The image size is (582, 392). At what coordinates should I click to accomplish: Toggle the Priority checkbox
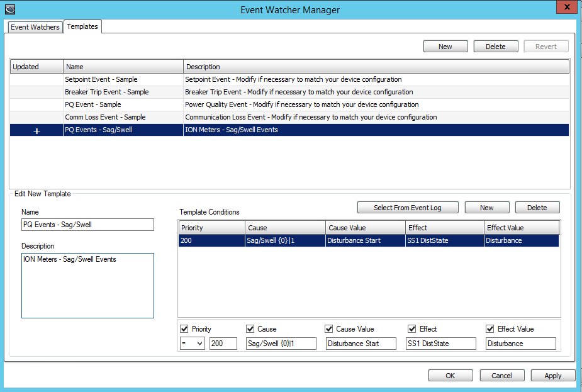click(184, 329)
